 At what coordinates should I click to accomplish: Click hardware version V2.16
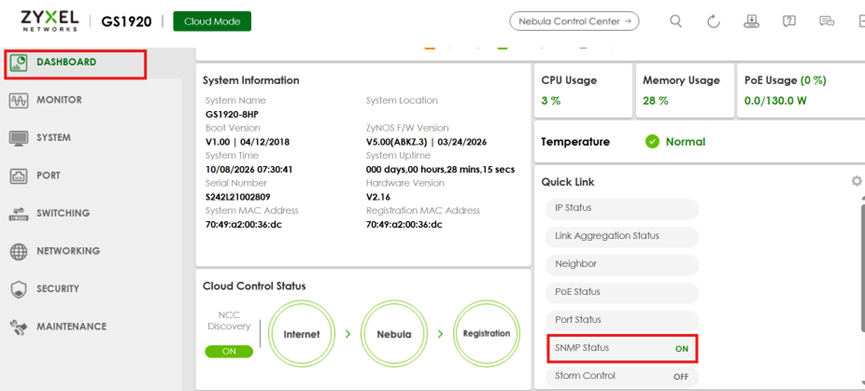point(378,197)
